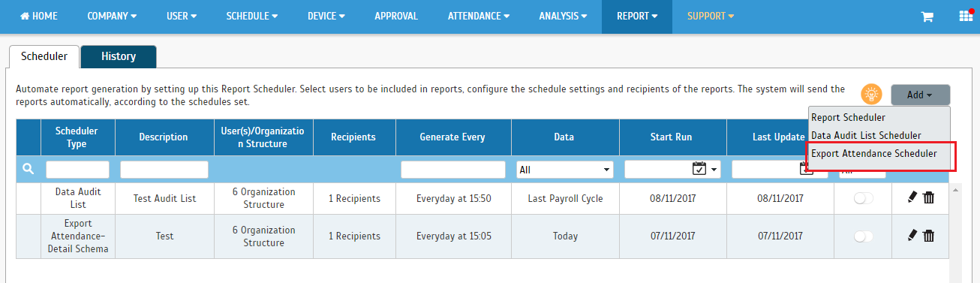Expand the SCHEDULE menu
980x283 pixels.
252,16
